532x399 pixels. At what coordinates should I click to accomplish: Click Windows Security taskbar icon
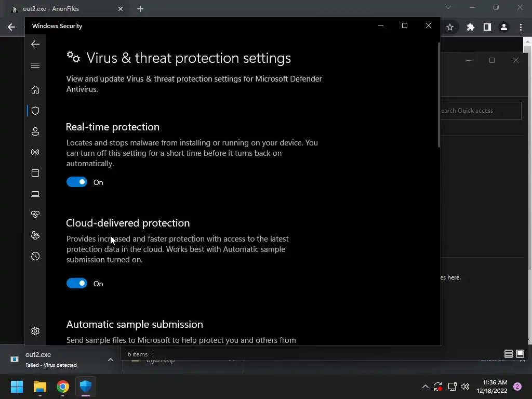(x=86, y=387)
